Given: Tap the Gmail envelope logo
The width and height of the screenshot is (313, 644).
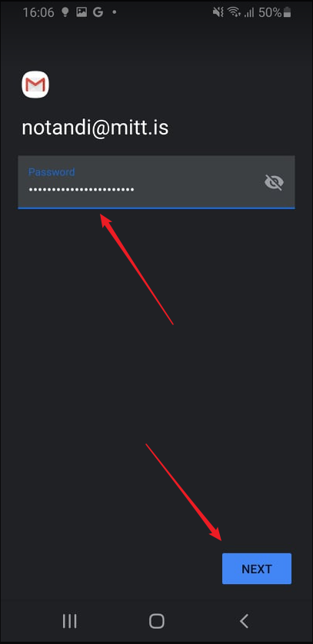Looking at the screenshot, I should [x=35, y=85].
